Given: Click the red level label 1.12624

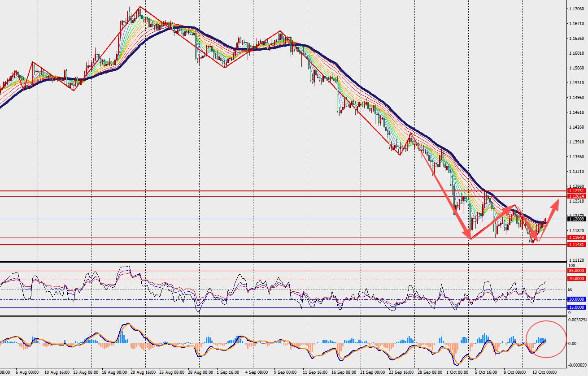Looking at the screenshot, I should tap(576, 196).
